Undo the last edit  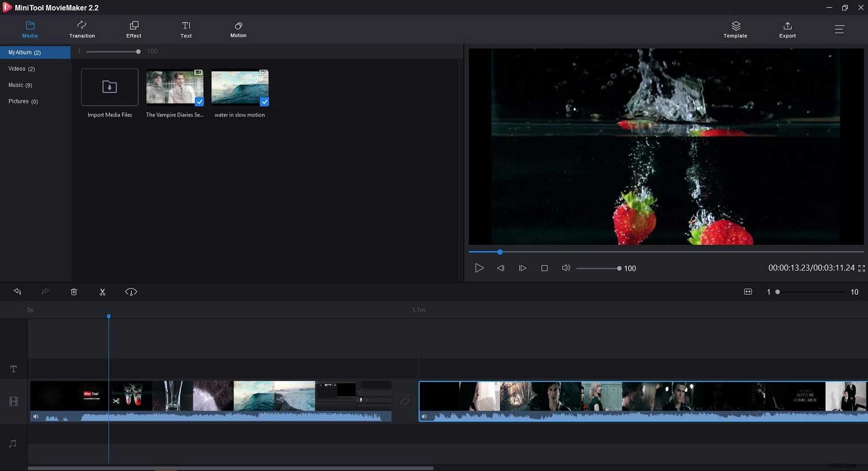tap(18, 291)
